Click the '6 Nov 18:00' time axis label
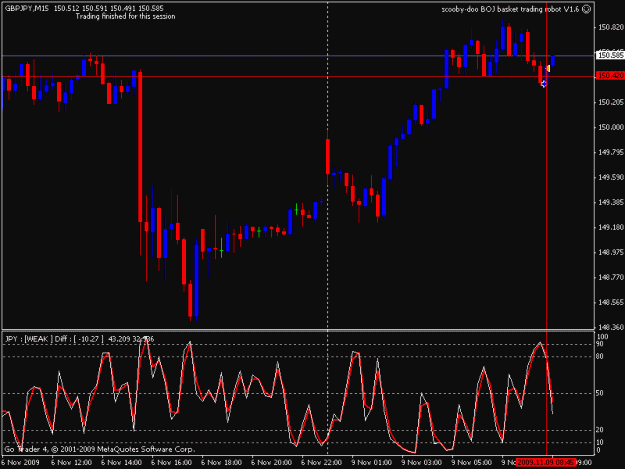Viewport: 625px width, 469px height. (221, 463)
